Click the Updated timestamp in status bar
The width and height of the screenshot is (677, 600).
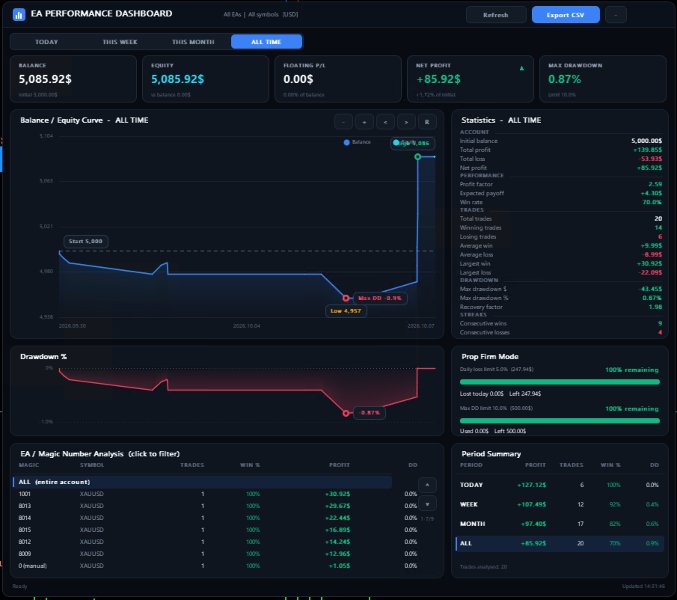pyautogui.click(x=643, y=586)
